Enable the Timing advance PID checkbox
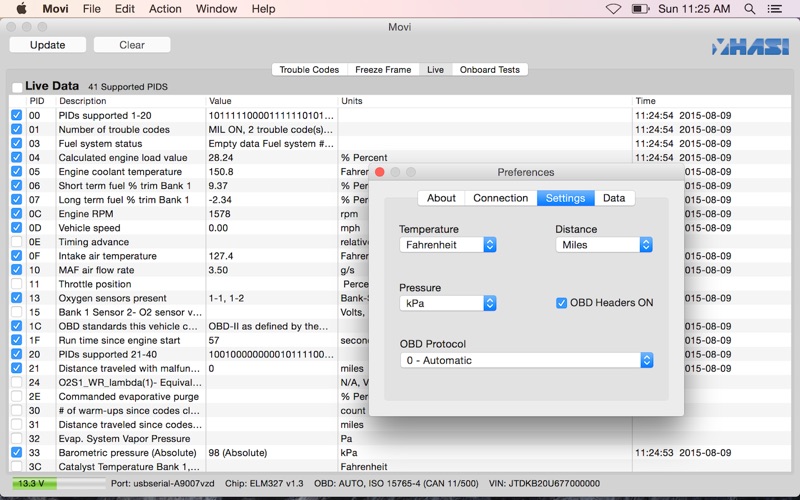The image size is (800, 500). coord(16,242)
